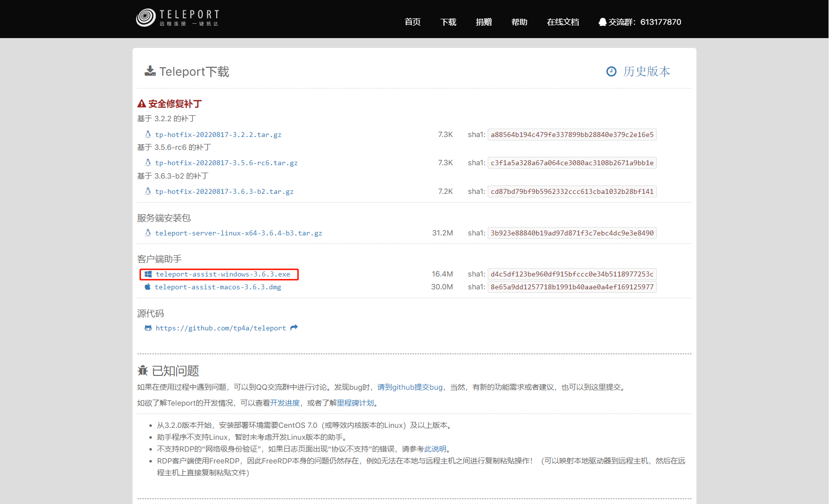Viewport: 829px width, 504px height.
Task: Click the 服务端安装包 section heading
Action: pos(164,218)
